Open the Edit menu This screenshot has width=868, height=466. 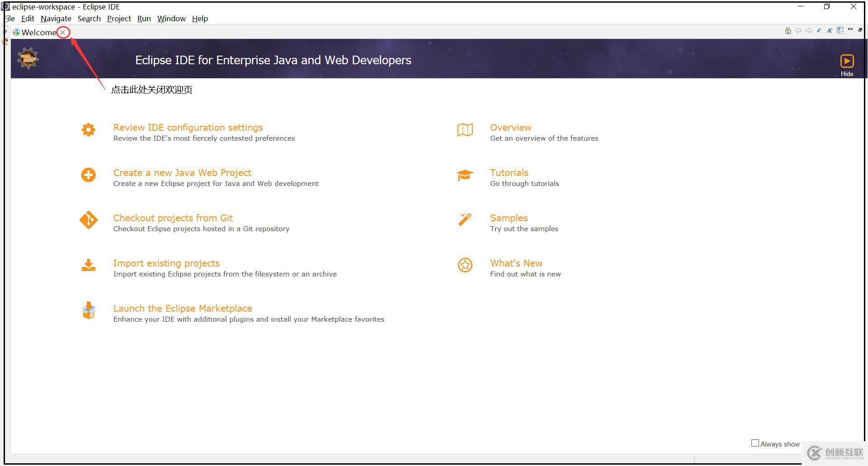[28, 19]
